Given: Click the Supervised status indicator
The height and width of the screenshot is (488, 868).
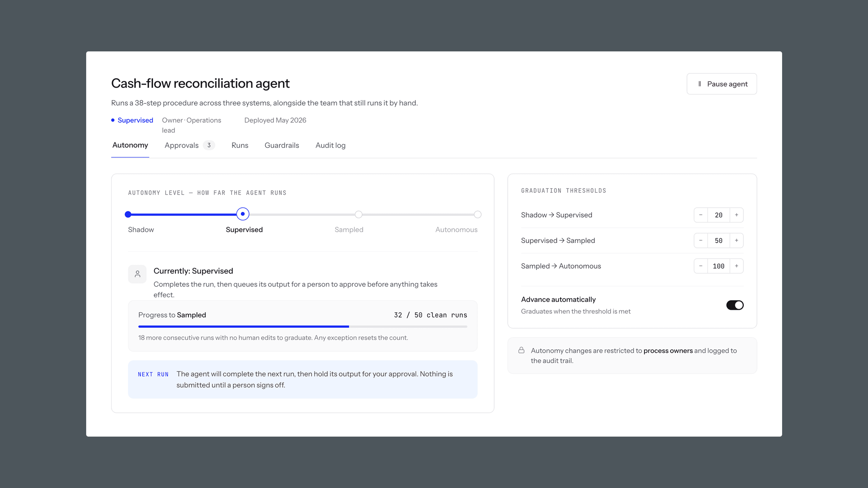Looking at the screenshot, I should click(x=132, y=120).
